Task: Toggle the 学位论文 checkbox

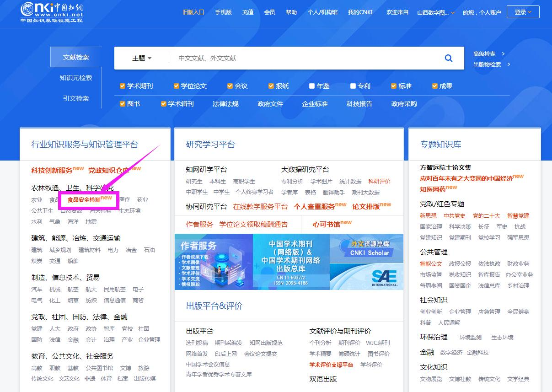Action: coord(176,86)
